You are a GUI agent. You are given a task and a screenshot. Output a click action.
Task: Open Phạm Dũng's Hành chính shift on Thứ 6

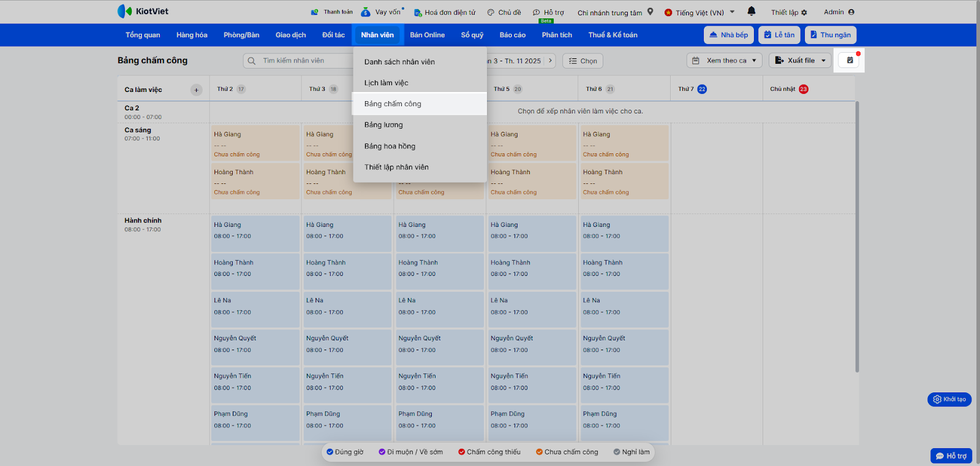pyautogui.click(x=625, y=422)
